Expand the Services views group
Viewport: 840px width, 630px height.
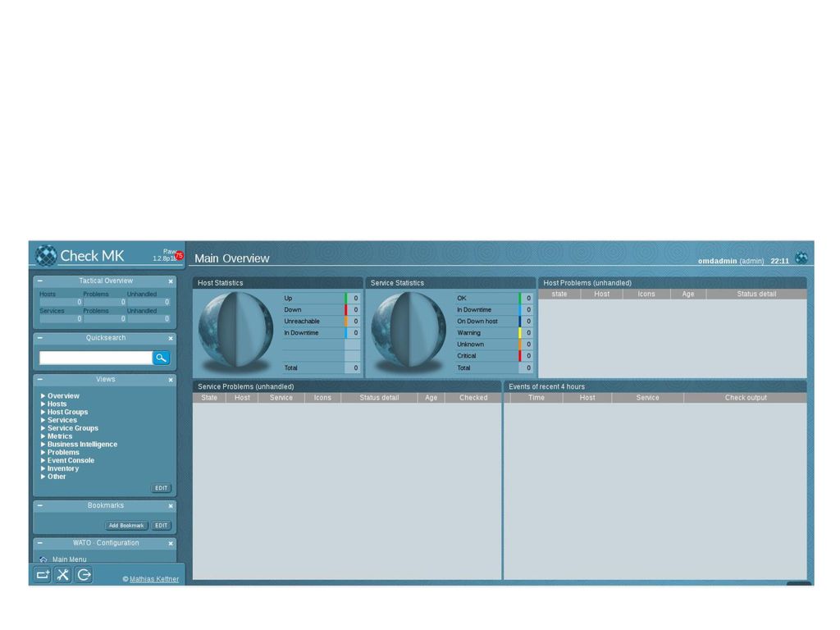point(59,420)
